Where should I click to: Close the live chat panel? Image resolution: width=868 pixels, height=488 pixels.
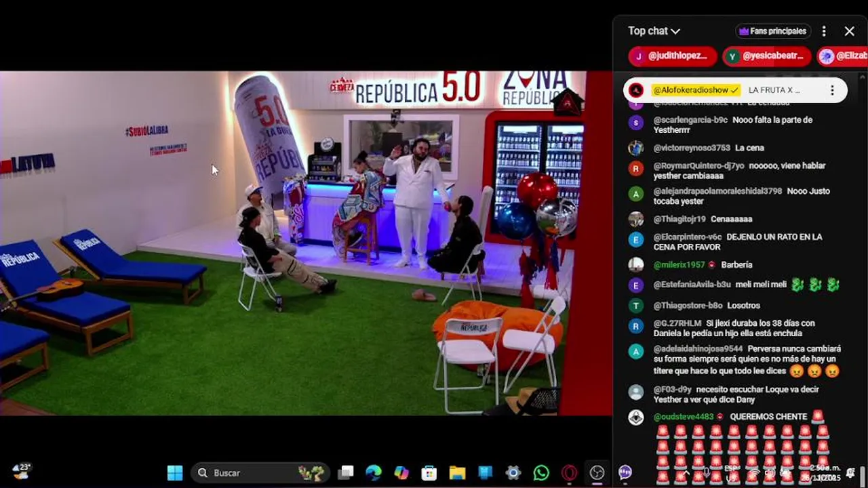pos(849,31)
